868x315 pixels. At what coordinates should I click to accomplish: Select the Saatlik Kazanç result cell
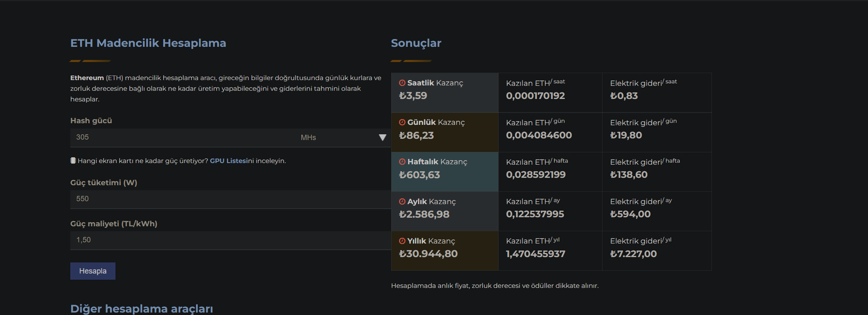pyautogui.click(x=445, y=93)
